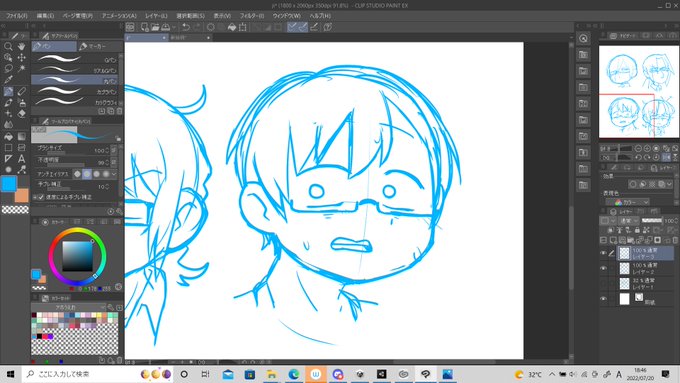The image size is (680, 383).
Task: Click the Navigator canvas thumbnail
Action: pyautogui.click(x=638, y=92)
